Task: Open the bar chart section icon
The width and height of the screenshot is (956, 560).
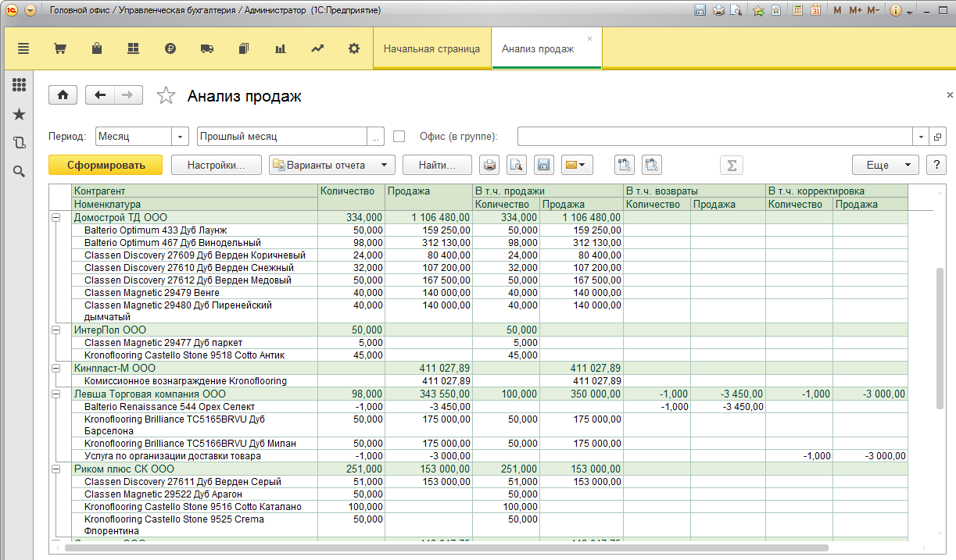Action: pos(280,48)
